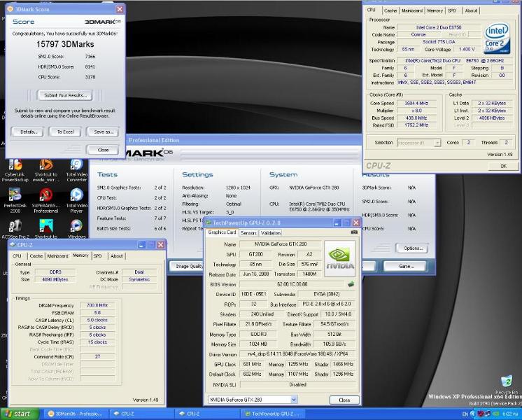Click the NVIDIA tray icon in system tray
Screen dimensions: 522x420
pos(496,414)
